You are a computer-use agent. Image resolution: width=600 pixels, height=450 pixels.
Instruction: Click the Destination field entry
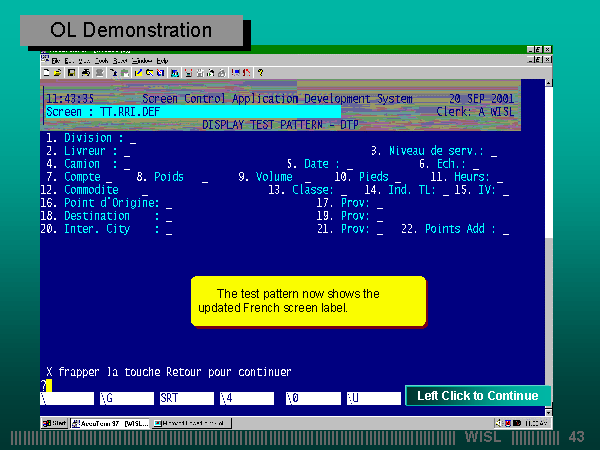coord(169,216)
